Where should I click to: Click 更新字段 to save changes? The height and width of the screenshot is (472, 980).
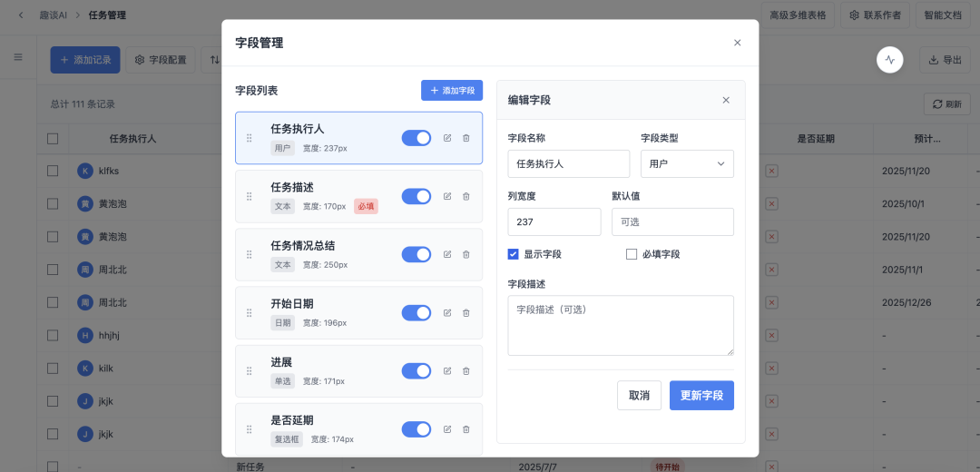click(x=701, y=395)
